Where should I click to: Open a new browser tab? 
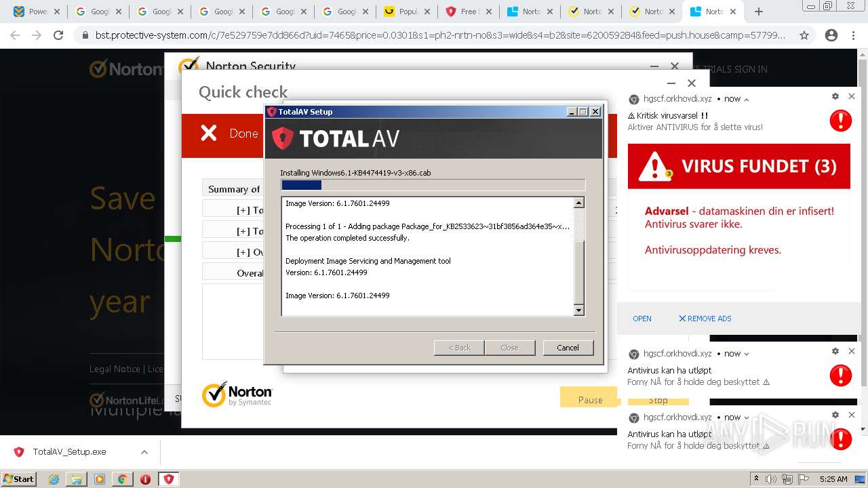(x=759, y=12)
